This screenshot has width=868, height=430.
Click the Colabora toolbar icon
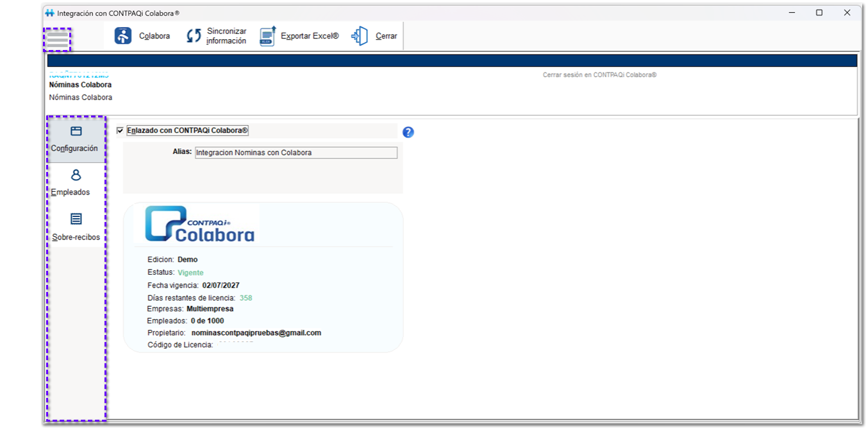(123, 36)
